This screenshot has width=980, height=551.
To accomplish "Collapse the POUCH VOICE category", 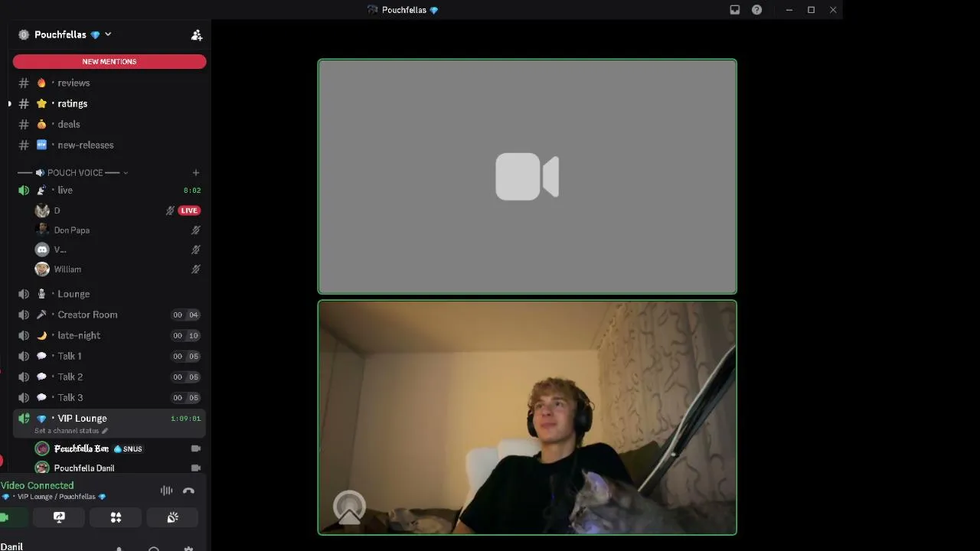I will 73,173.
